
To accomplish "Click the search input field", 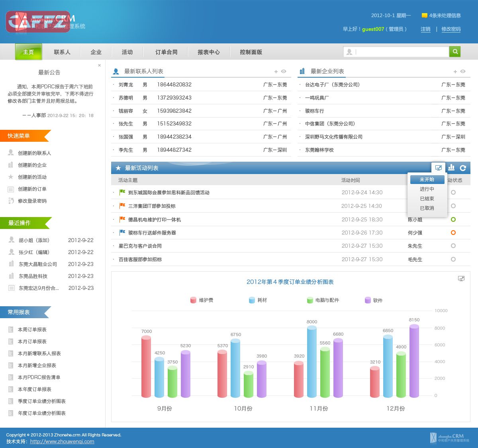I will click(x=400, y=52).
